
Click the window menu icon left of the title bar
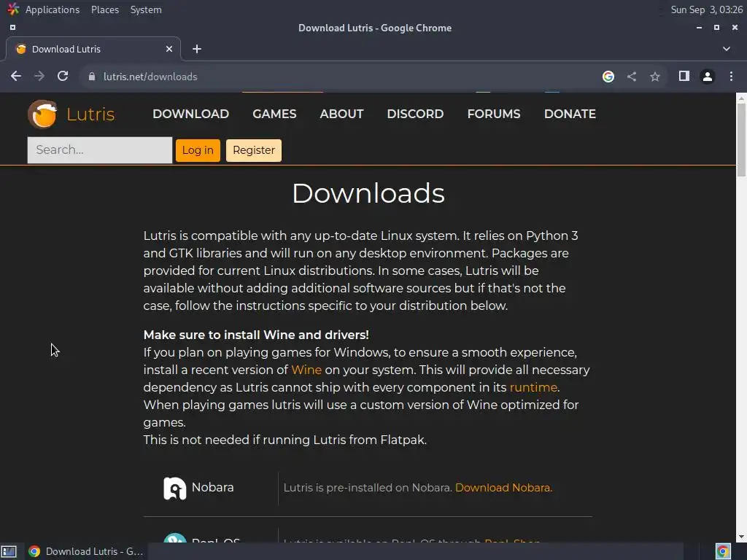13,28
